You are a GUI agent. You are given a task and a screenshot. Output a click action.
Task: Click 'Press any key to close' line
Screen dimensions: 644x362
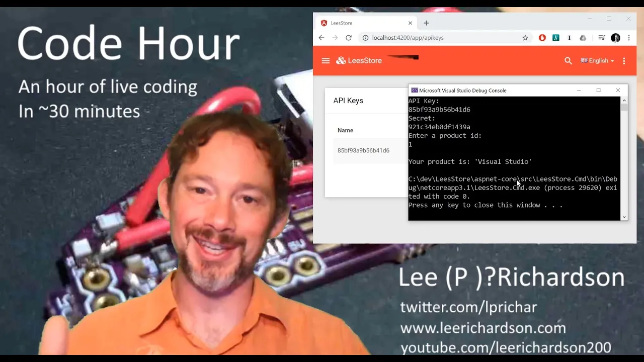click(x=486, y=205)
